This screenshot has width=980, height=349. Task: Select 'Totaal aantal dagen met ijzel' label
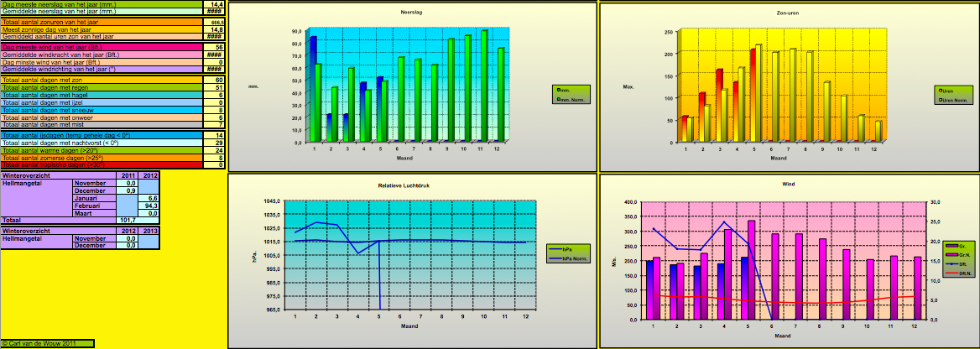pyautogui.click(x=102, y=102)
